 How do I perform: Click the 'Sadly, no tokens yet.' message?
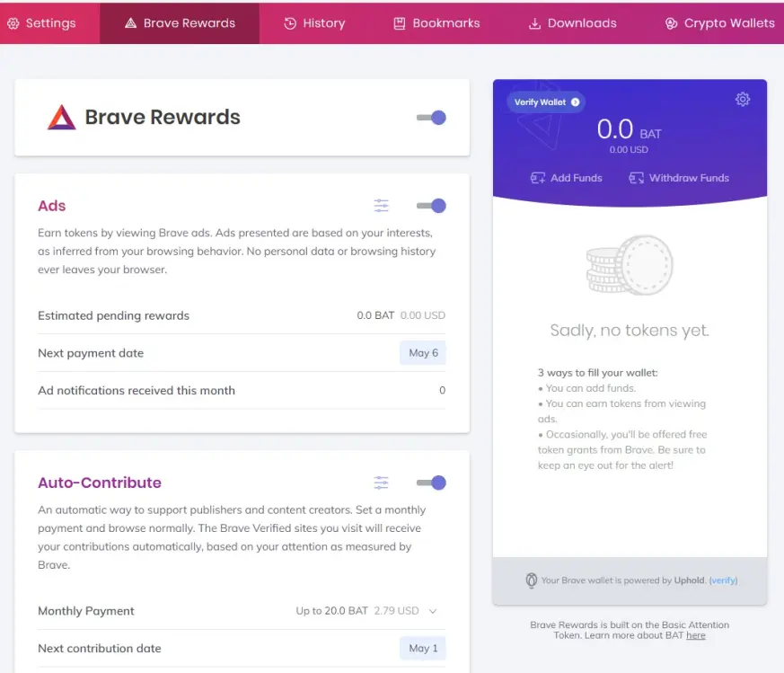630,331
